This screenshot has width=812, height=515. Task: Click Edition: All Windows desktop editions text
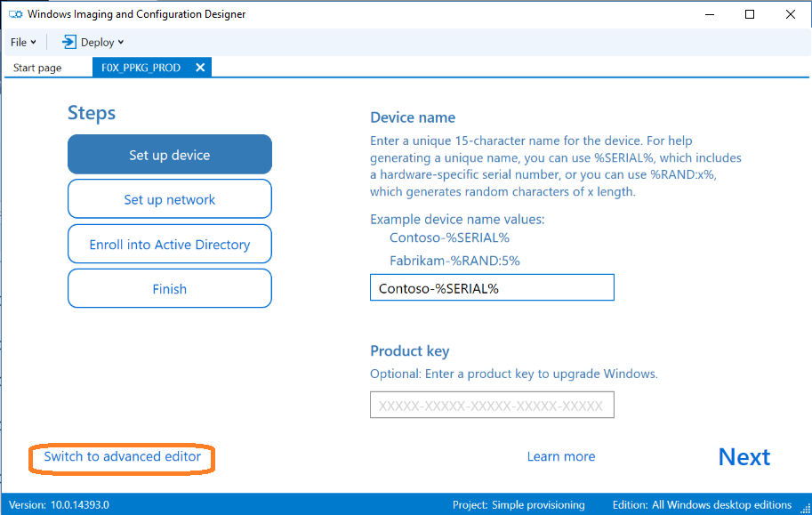[702, 504]
